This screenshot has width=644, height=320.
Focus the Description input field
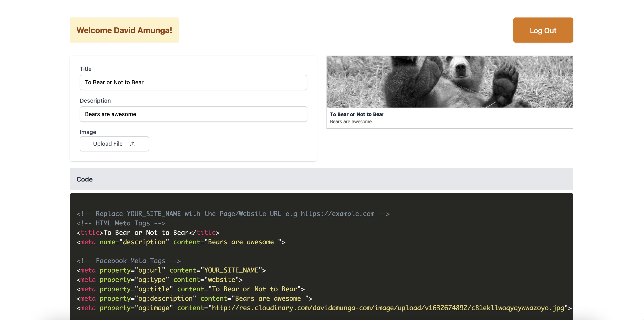[x=193, y=114]
